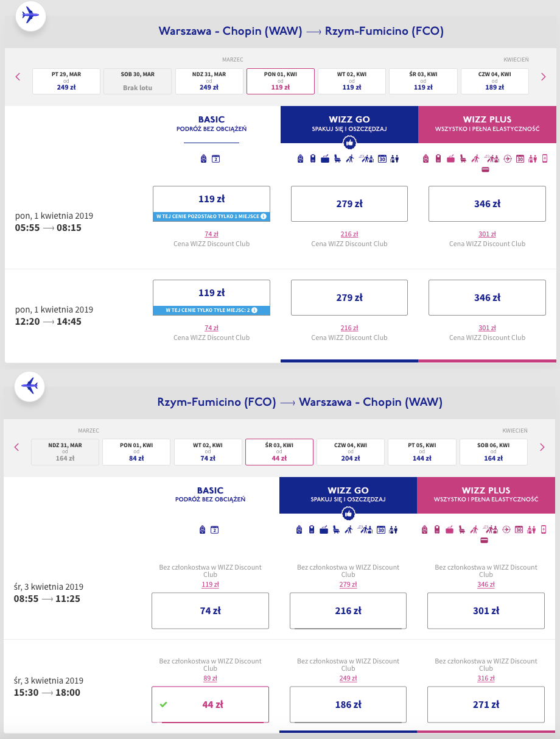Select outbound date PT 29, MAR 249 zł
Viewport: 560px width, 739px height.
[x=66, y=81]
